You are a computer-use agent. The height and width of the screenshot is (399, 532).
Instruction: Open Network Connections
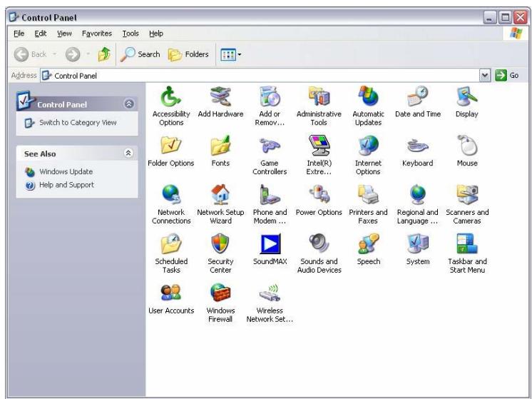click(171, 204)
